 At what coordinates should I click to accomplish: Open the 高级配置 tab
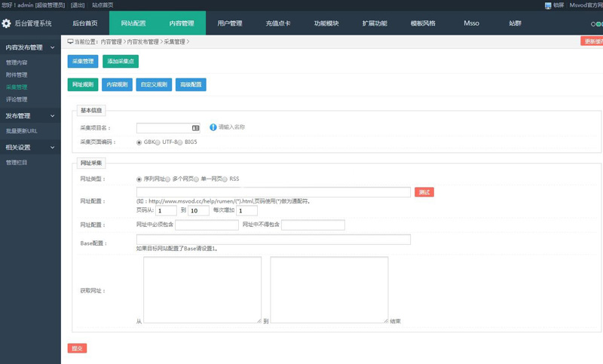pyautogui.click(x=191, y=85)
